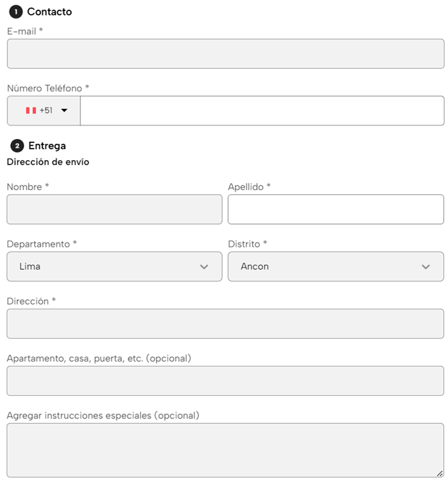The image size is (448, 481).
Task: Open the +51 country code dropdown arrow
Action: pos(65,110)
